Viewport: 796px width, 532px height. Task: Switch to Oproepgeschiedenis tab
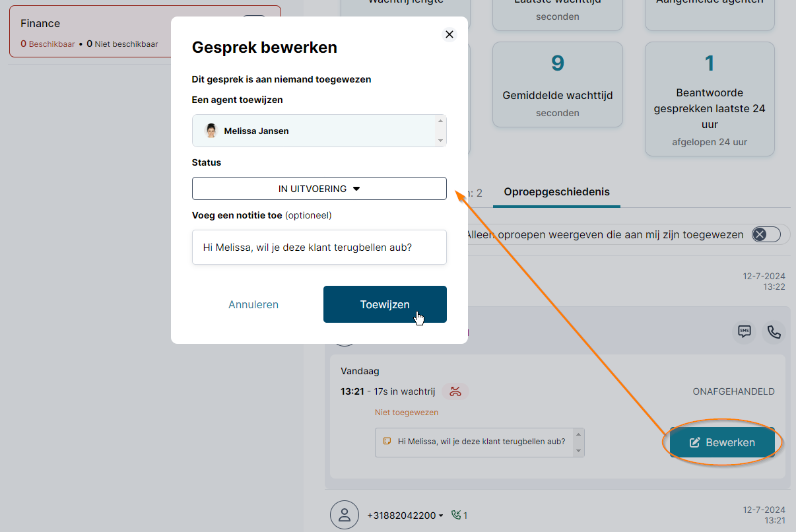[556, 192]
